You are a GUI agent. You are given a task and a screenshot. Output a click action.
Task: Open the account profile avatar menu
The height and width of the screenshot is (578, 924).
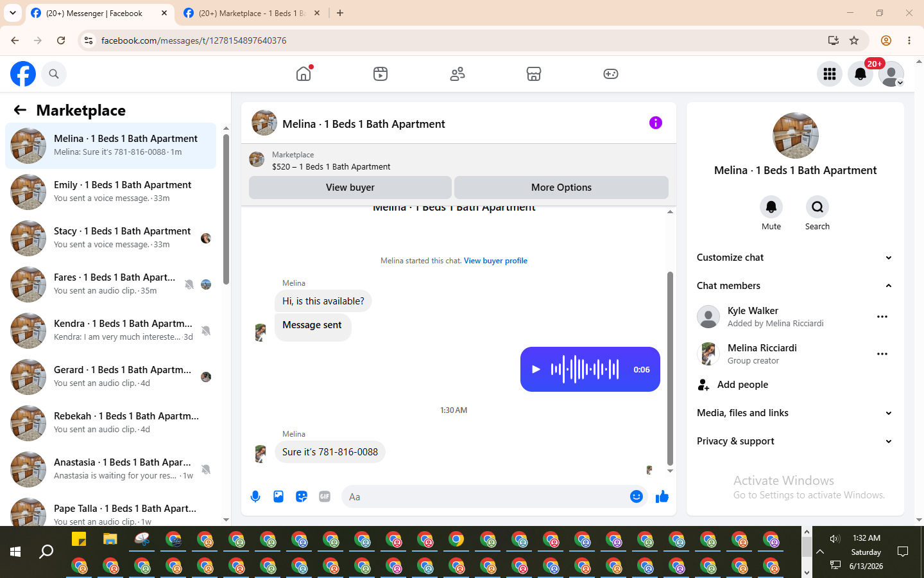click(891, 74)
